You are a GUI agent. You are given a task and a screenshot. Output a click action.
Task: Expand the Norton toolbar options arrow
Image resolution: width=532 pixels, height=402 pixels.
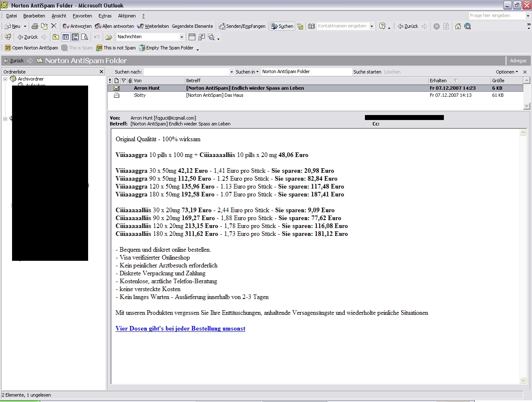[197, 49]
